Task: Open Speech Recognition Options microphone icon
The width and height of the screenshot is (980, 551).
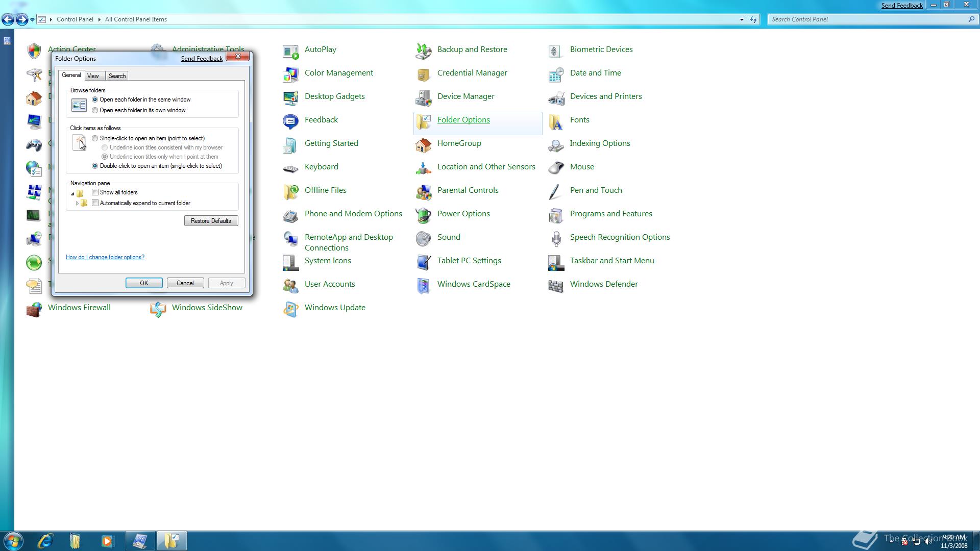Action: click(x=556, y=239)
